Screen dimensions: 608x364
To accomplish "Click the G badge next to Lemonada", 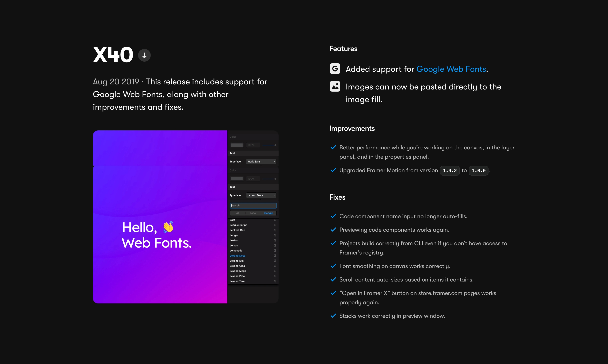I will point(275,250).
